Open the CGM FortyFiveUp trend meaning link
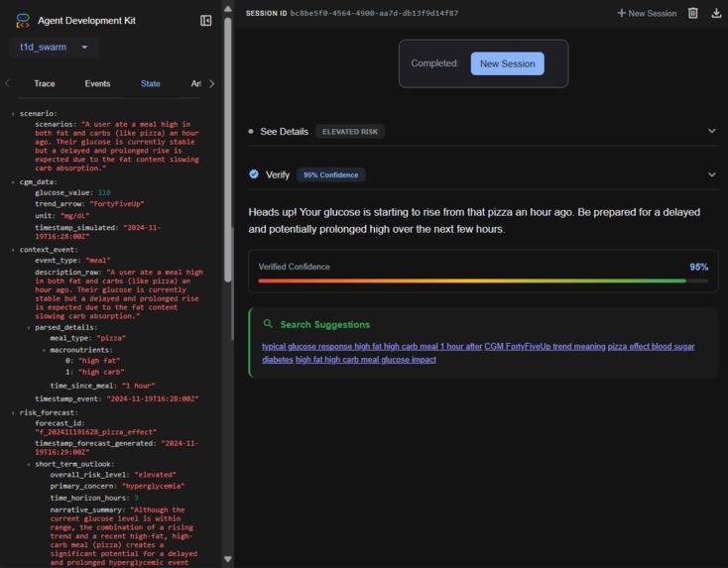This screenshot has height=568, width=728. click(545, 347)
